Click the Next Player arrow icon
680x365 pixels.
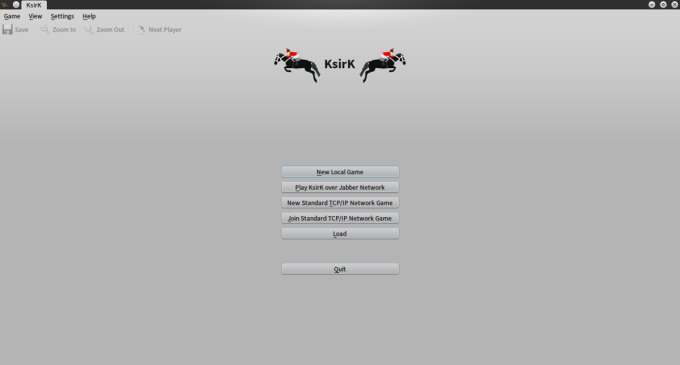tap(141, 29)
